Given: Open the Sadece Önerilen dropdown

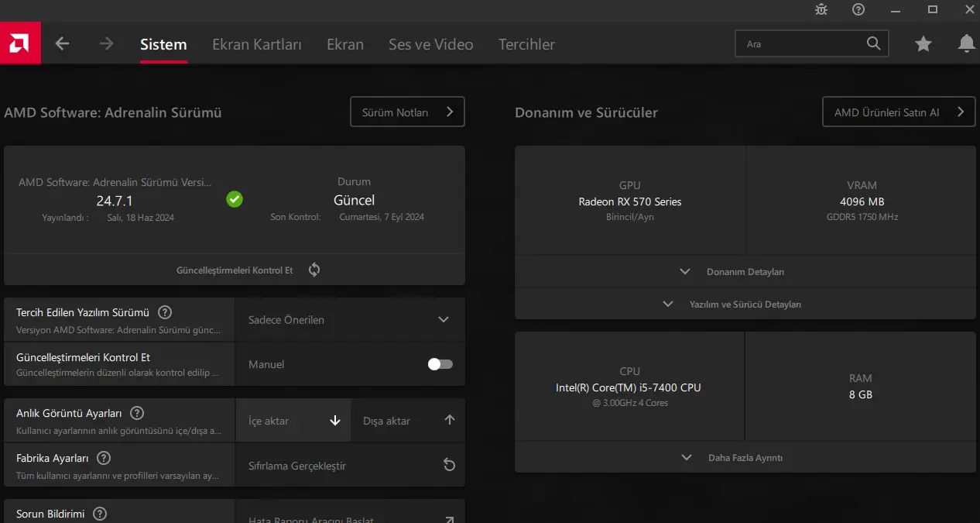Looking at the screenshot, I should pyautogui.click(x=350, y=319).
